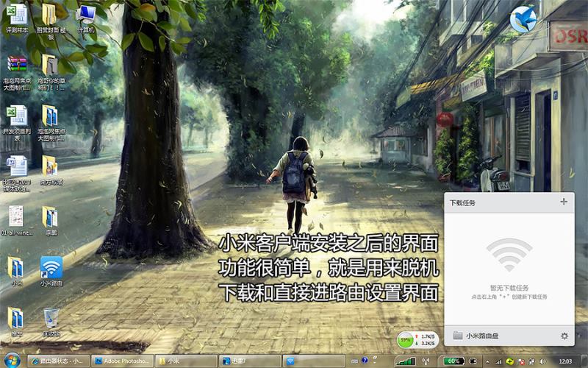Open the 回收站 recycle bin icon
588x368 pixels.
[51, 322]
